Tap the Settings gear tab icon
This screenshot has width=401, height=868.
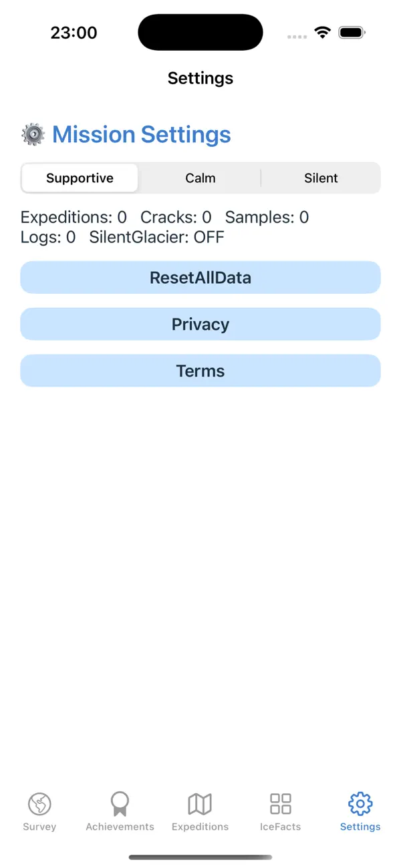[x=360, y=804]
